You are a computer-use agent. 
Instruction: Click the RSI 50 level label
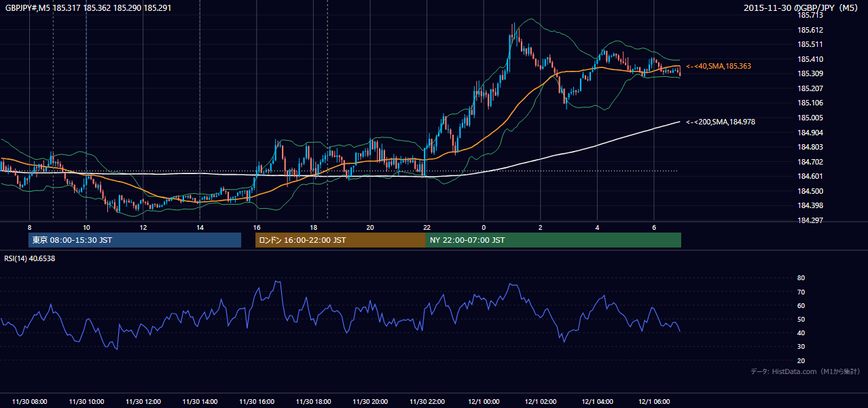tap(801, 319)
